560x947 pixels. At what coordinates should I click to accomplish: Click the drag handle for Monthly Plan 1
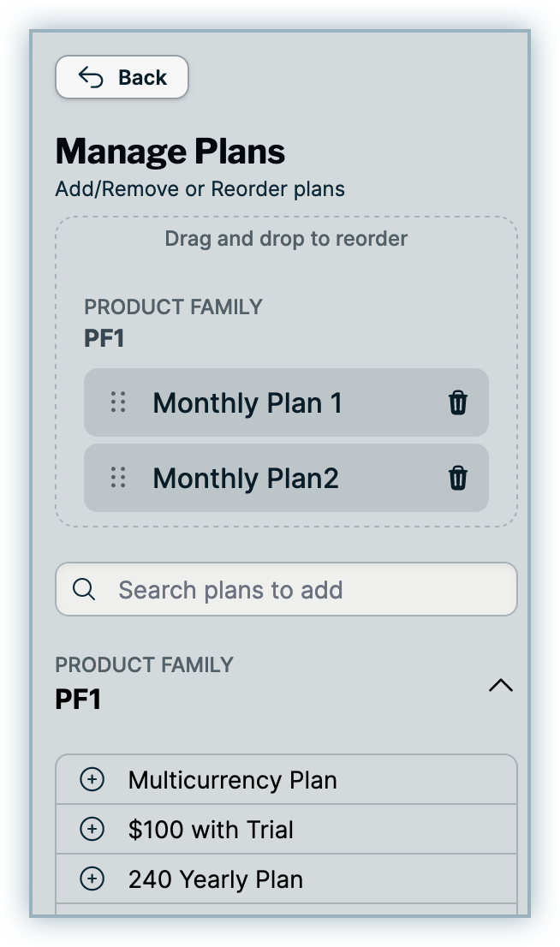tap(119, 402)
